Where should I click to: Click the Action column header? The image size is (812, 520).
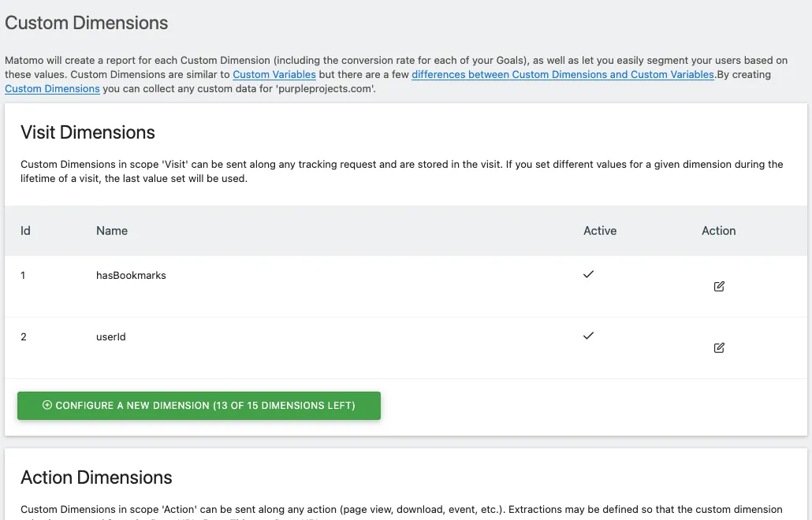point(718,231)
